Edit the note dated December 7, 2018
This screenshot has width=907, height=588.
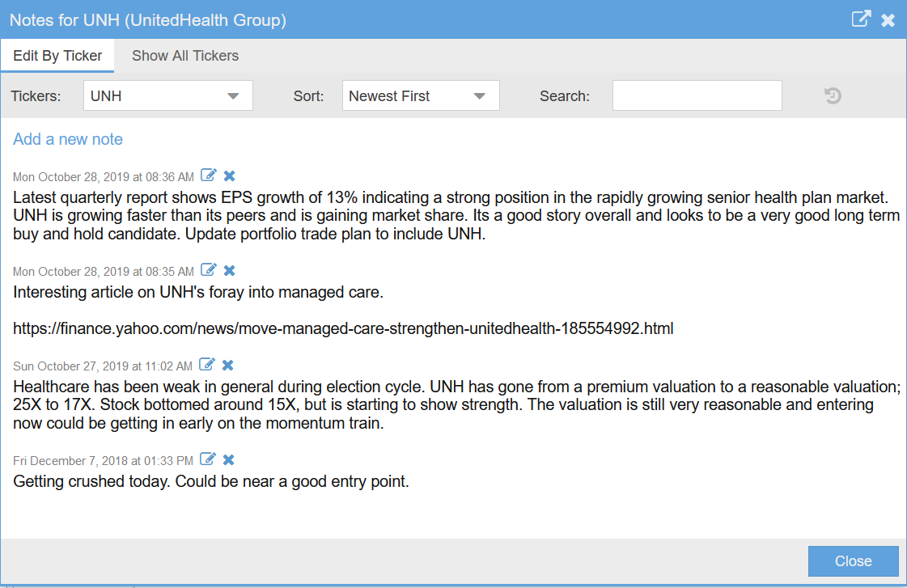[x=208, y=459]
